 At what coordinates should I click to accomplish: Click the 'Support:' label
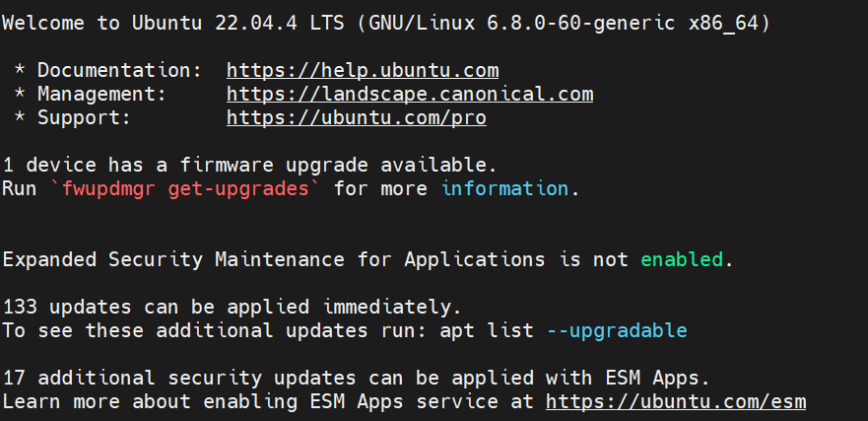tap(84, 118)
